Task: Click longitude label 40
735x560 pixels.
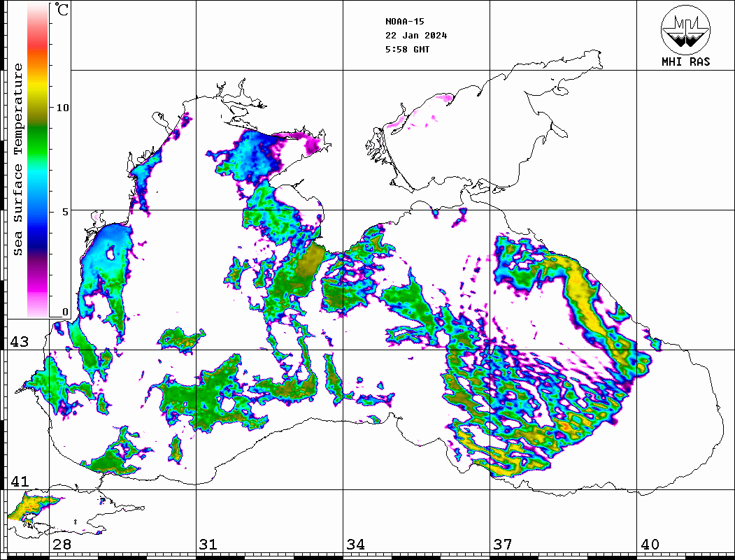Action: click(650, 545)
